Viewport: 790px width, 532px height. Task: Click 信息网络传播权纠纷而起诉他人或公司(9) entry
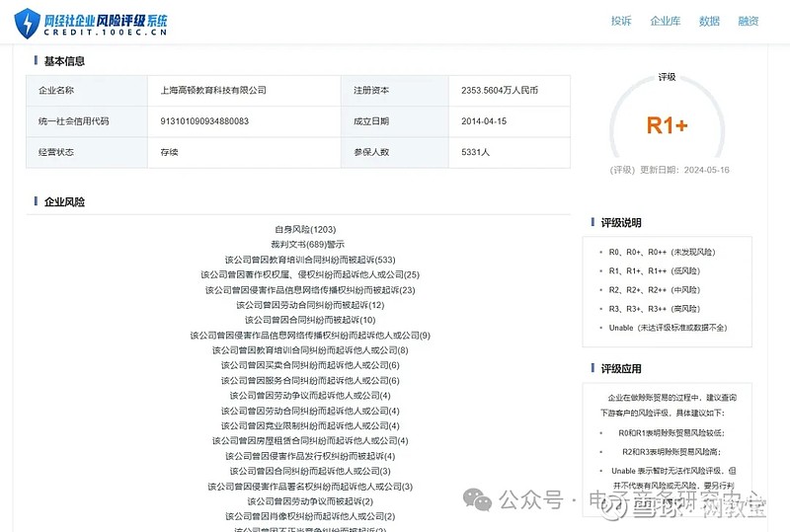(310, 336)
